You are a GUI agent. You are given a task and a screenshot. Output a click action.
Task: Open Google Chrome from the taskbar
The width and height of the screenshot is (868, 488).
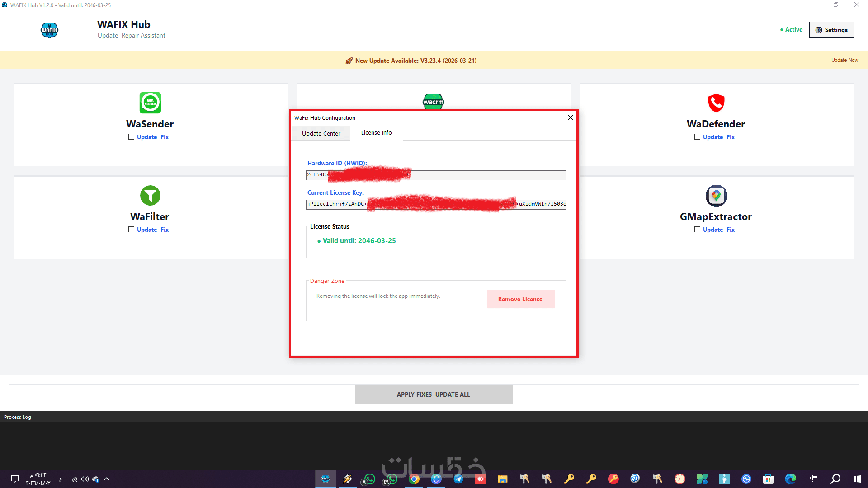pos(414,479)
